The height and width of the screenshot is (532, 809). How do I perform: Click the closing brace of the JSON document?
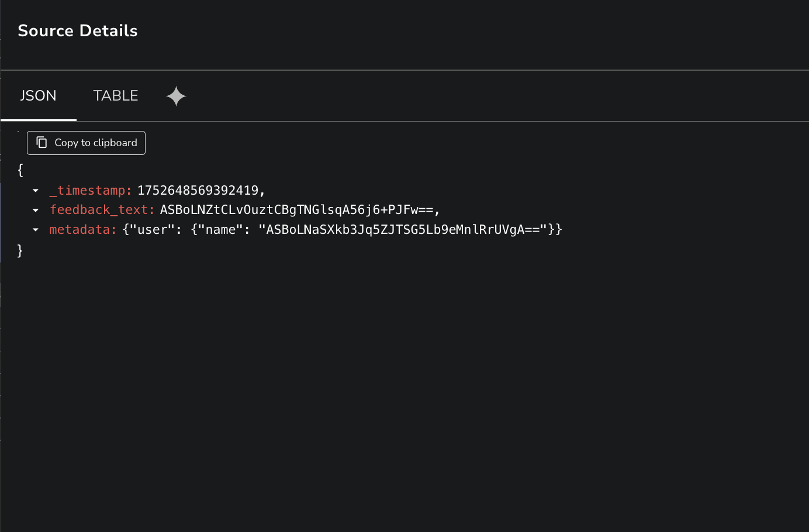click(x=20, y=250)
